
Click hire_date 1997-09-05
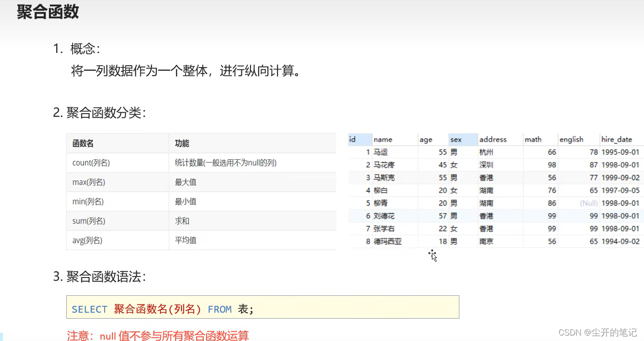pyautogui.click(x=621, y=190)
